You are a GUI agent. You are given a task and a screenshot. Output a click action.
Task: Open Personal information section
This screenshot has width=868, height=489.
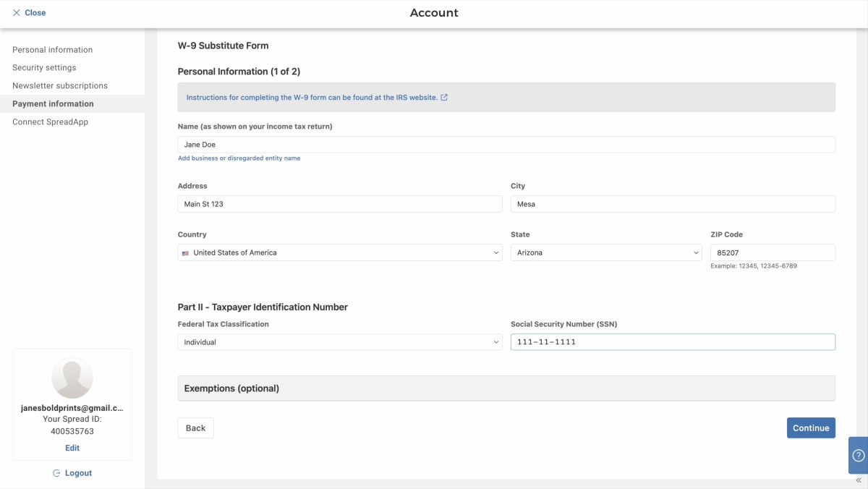point(53,50)
